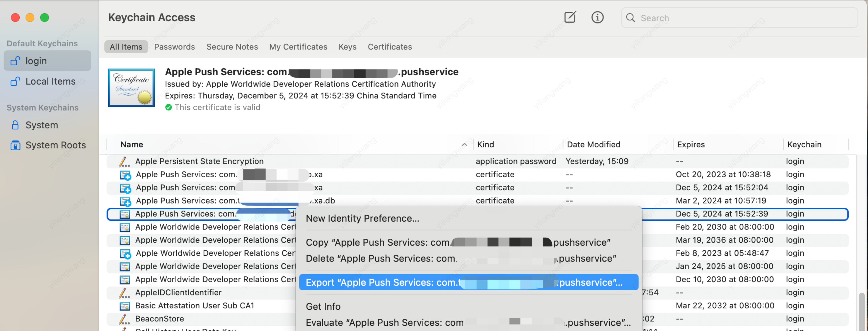Select Get Info in the context menu
Image resolution: width=868 pixels, height=331 pixels.
click(x=323, y=307)
